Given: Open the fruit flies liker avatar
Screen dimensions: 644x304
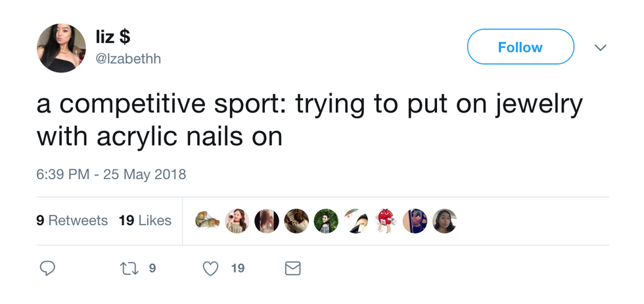Looking at the screenshot, I should 208,221.
